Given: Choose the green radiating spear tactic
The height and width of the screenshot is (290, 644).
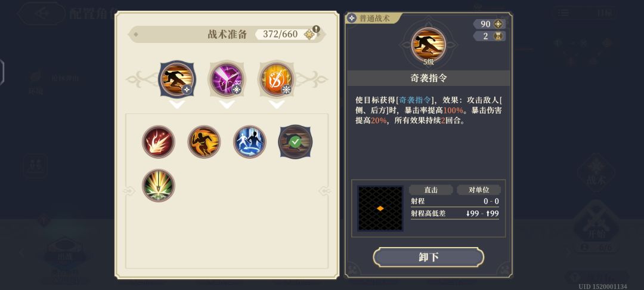Looking at the screenshot, I should click(x=159, y=185).
